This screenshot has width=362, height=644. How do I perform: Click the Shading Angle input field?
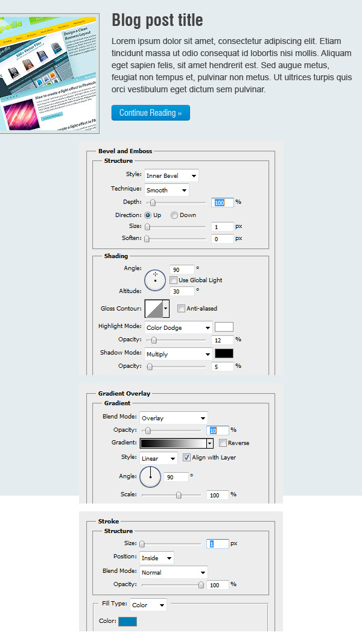(182, 270)
